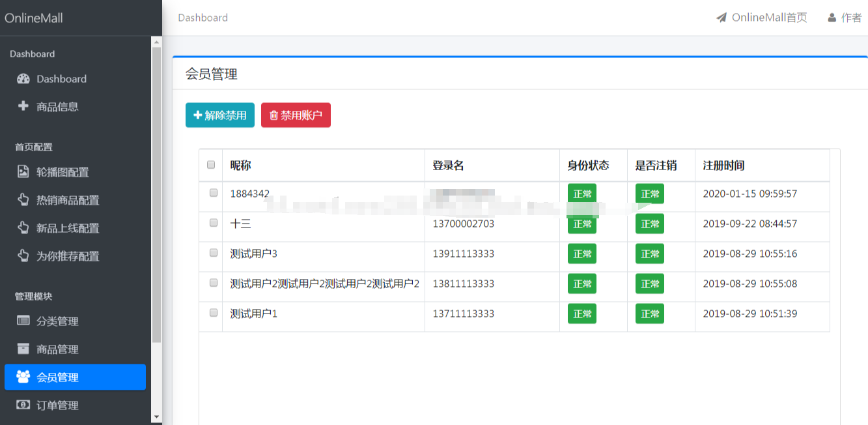This screenshot has width=868, height=425.
Task: Click login name 13811113333
Action: pyautogui.click(x=464, y=284)
